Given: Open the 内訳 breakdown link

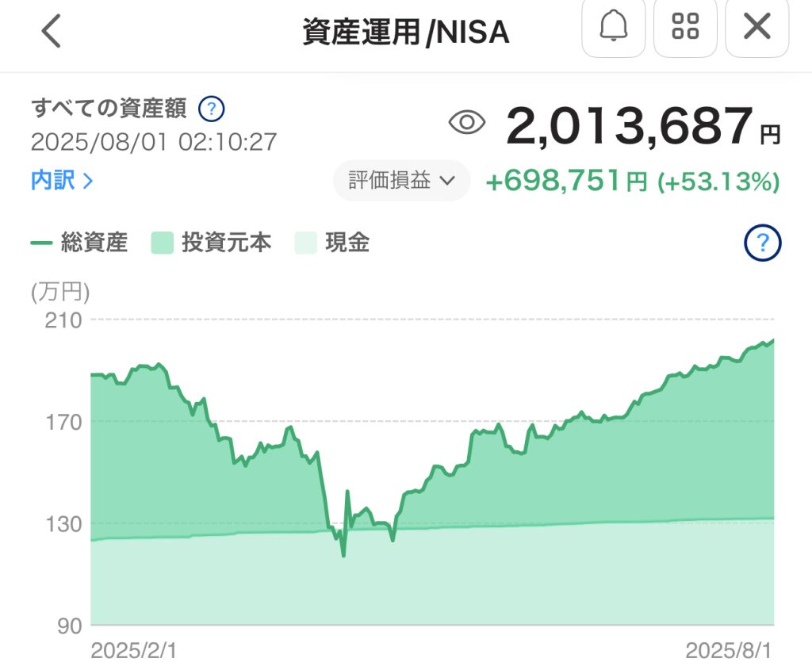Looking at the screenshot, I should click(x=62, y=180).
